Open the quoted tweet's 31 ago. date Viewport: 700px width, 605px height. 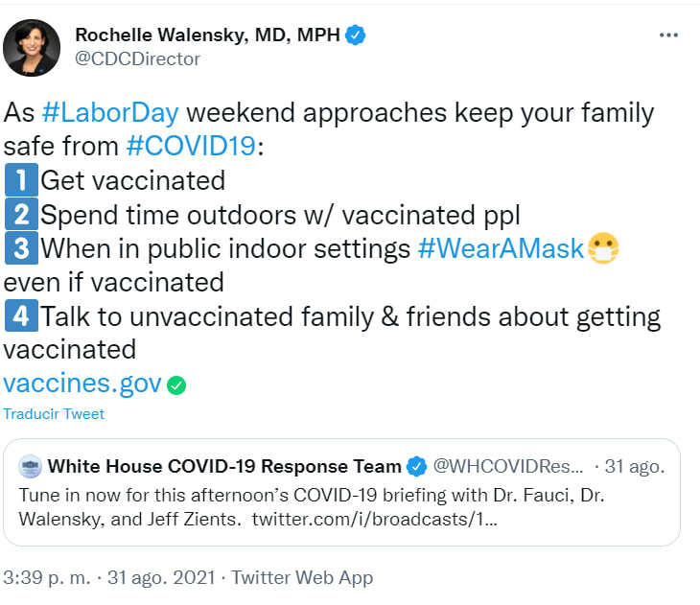(x=633, y=467)
